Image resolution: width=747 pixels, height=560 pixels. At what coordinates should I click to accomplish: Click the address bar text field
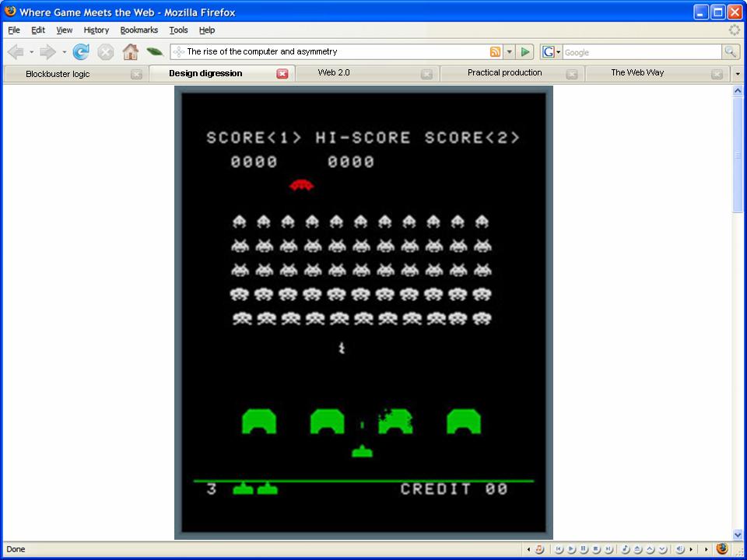pyautogui.click(x=336, y=51)
